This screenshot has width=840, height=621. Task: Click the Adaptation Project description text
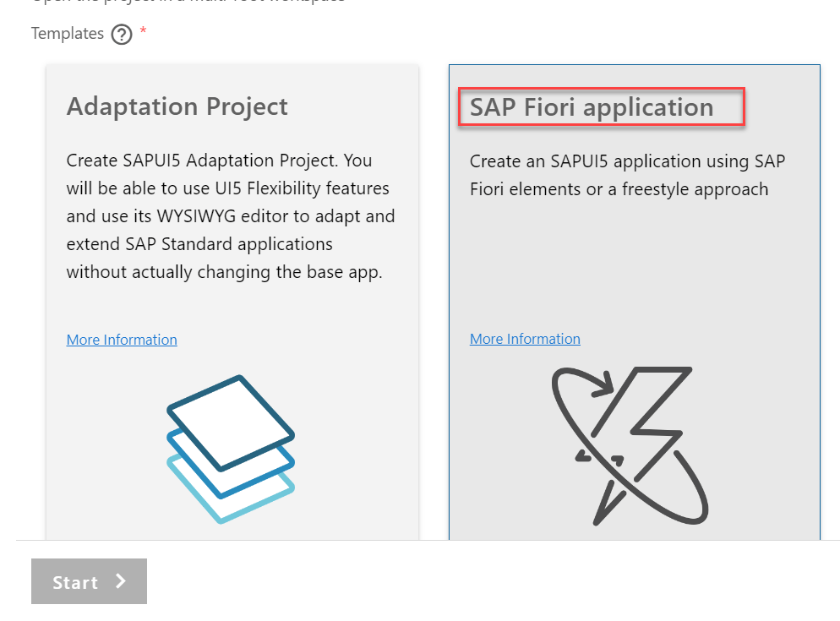click(230, 215)
